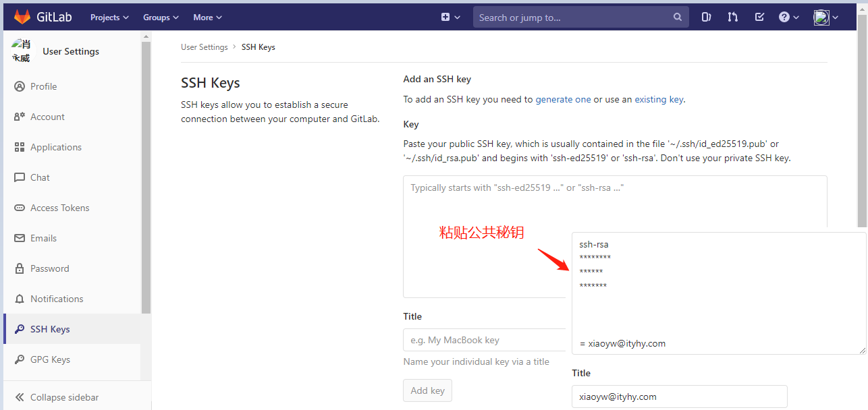This screenshot has height=410, width=868.
Task: Open the new item plus dropdown
Action: 450,17
